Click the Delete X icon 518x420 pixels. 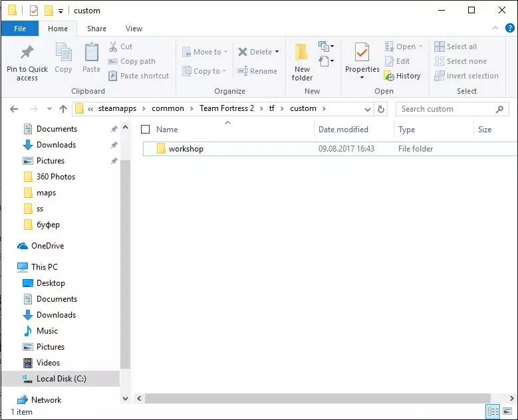[243, 52]
